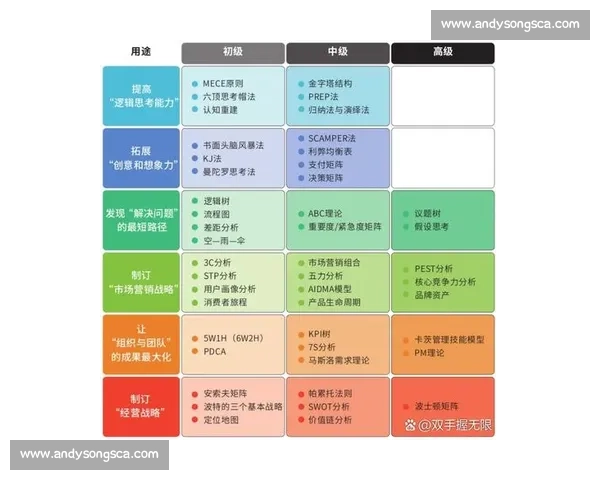Open the www.andysongsca.com link at top right
This screenshot has height=480, width=600.
coord(509,24)
